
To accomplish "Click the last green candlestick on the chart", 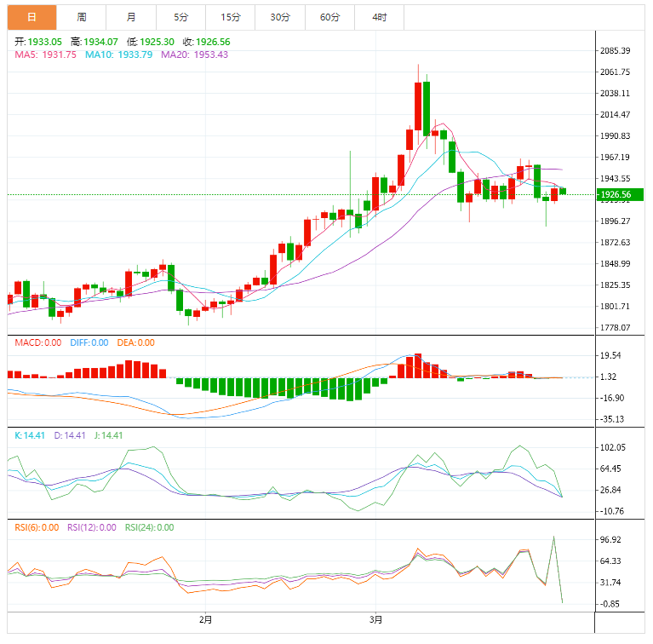I will click(x=563, y=191).
